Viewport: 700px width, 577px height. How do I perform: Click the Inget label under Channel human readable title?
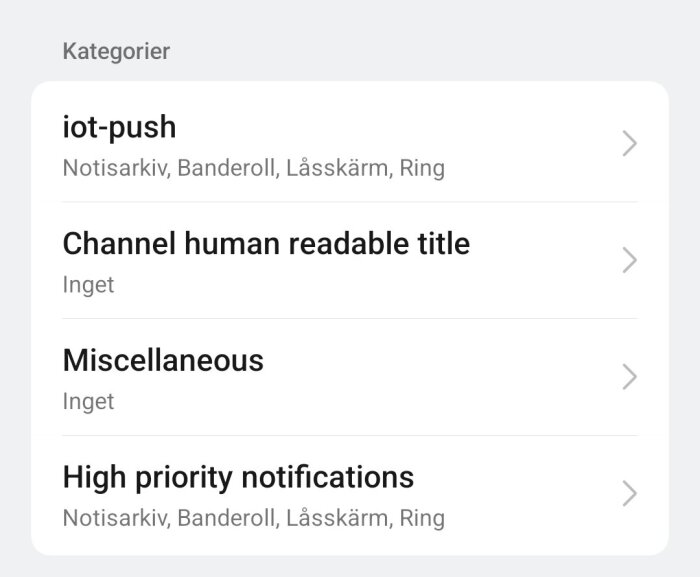point(88,285)
